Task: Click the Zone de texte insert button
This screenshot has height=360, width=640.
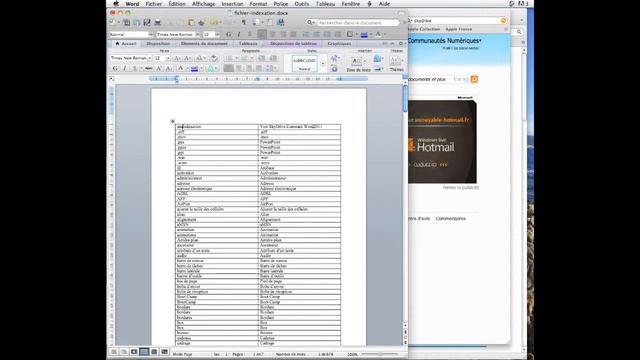Action: click(358, 64)
